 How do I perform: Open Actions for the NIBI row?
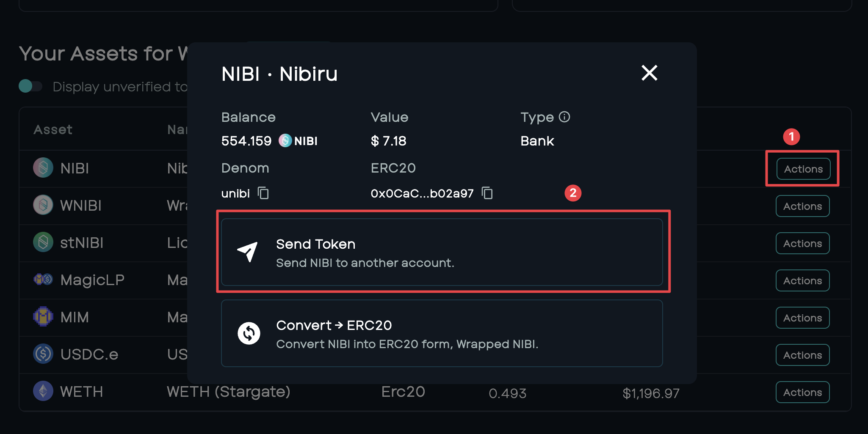tap(803, 169)
